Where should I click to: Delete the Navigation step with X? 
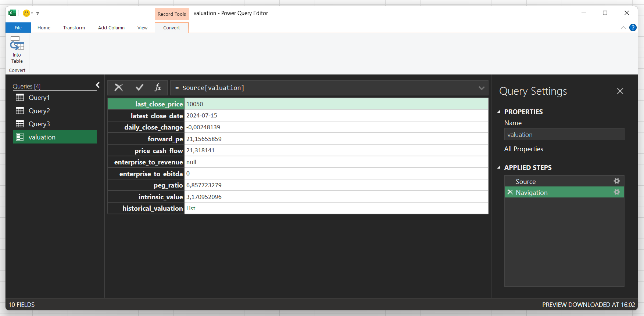[x=510, y=192]
